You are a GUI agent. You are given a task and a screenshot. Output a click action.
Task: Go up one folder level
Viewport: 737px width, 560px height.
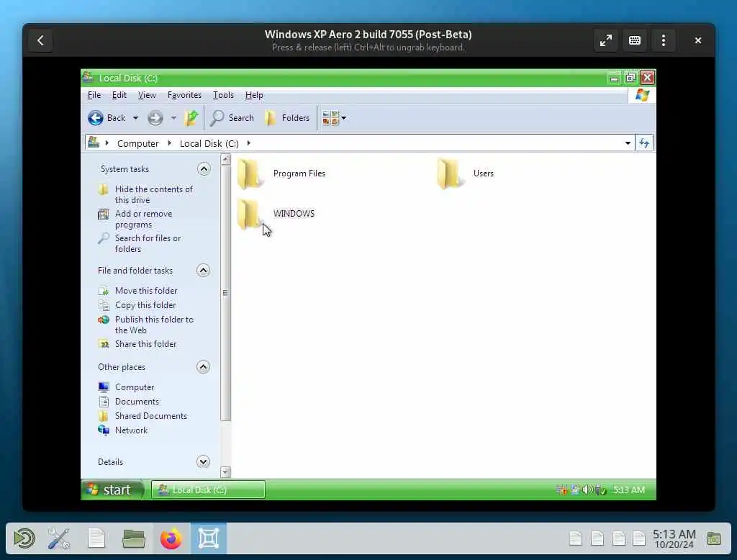191,118
